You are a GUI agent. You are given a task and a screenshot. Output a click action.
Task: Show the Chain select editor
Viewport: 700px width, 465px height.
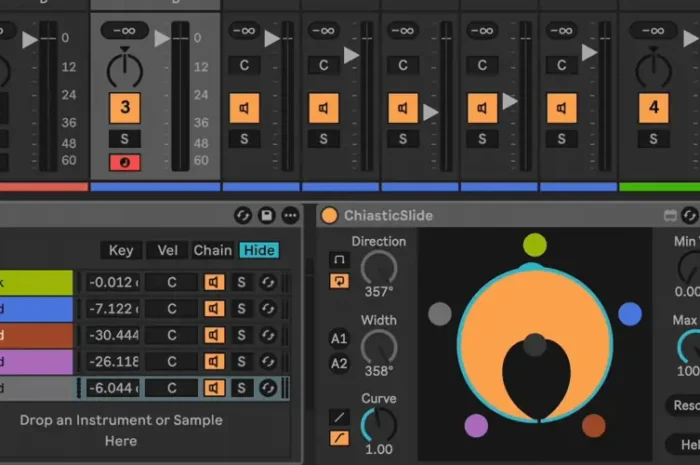click(x=213, y=250)
